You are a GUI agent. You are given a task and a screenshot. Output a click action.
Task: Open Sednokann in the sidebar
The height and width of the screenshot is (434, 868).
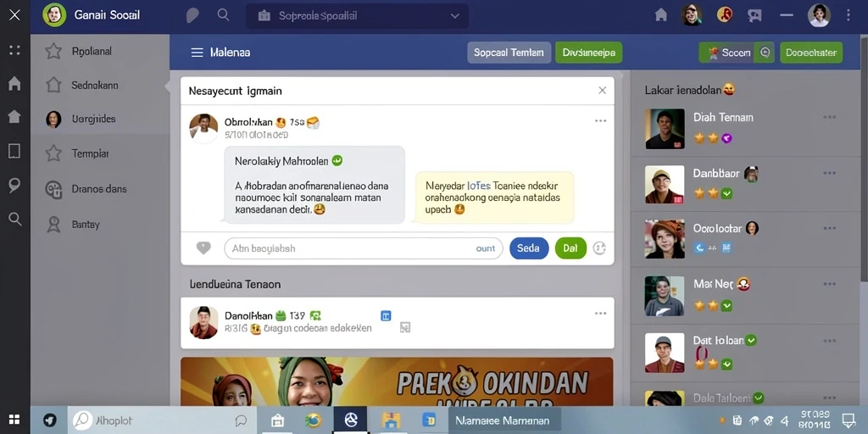100,86
